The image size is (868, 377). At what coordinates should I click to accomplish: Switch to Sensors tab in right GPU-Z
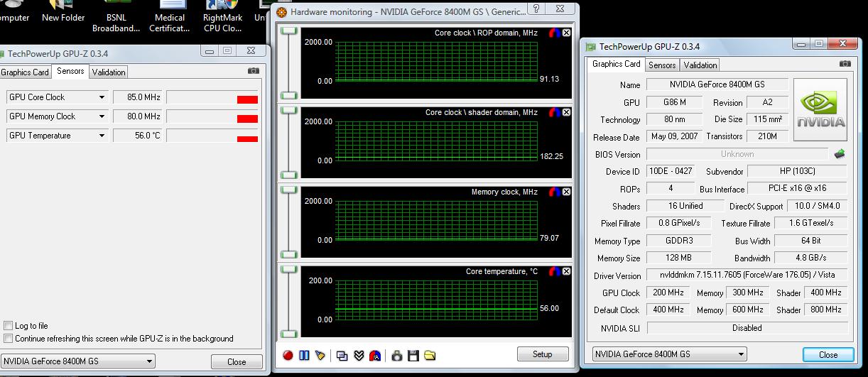662,65
